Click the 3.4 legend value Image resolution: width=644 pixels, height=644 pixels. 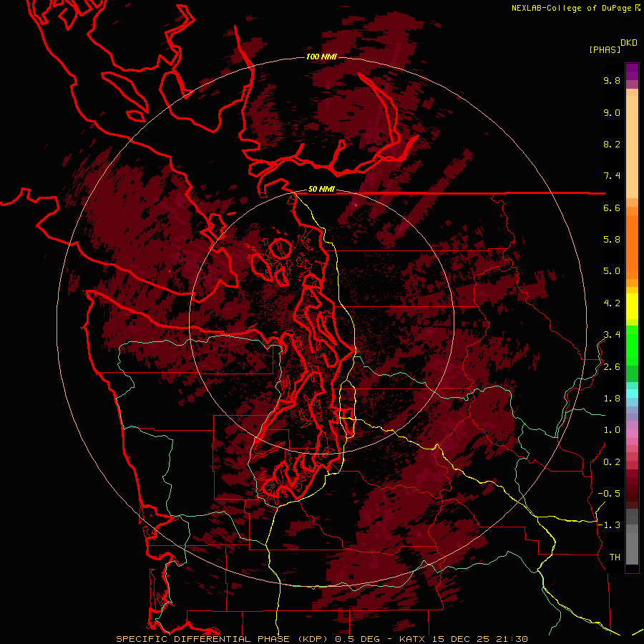612,335
